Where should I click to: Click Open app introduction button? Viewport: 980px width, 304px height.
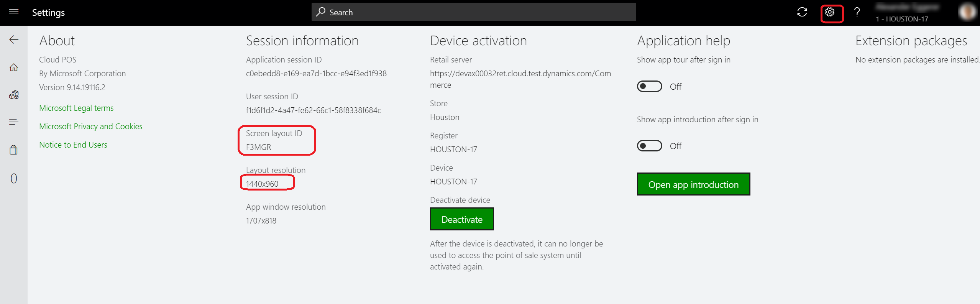coord(693,184)
